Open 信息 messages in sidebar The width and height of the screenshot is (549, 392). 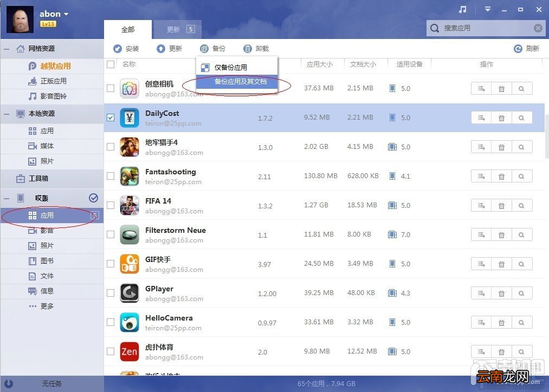pyautogui.click(x=52, y=291)
